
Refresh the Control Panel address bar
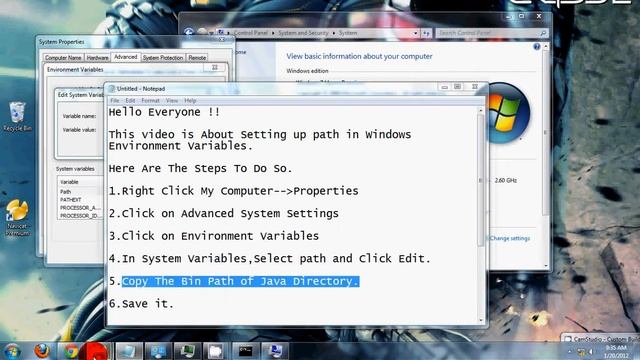pos(426,33)
